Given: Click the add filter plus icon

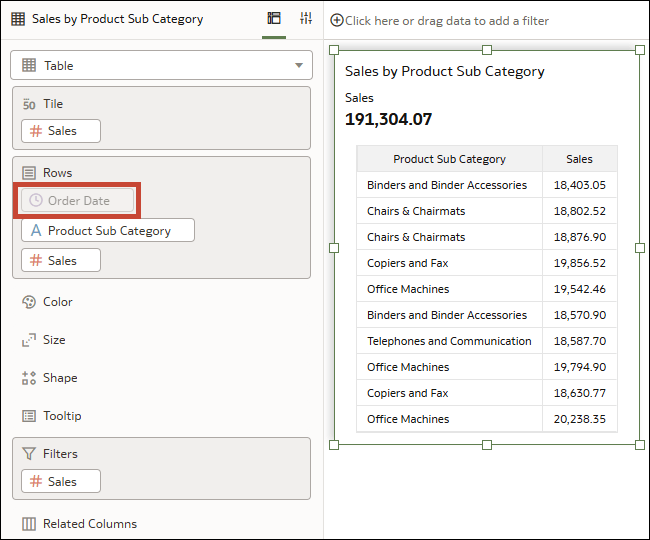Looking at the screenshot, I should (x=336, y=20).
